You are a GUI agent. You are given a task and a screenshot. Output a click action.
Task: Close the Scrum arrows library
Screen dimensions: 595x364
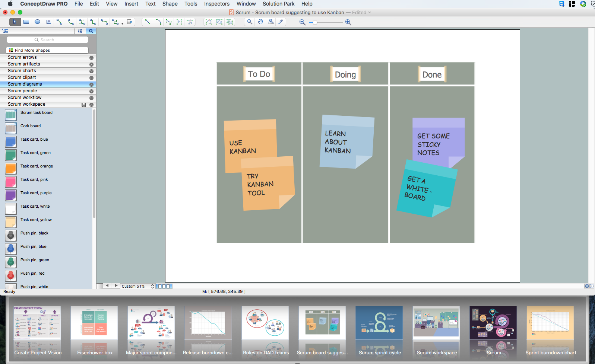click(x=91, y=58)
